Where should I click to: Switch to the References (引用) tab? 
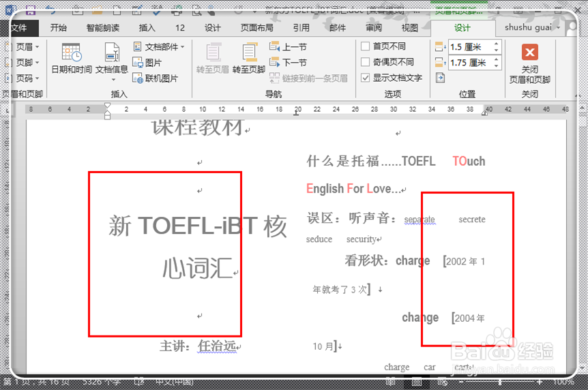pos(301,28)
